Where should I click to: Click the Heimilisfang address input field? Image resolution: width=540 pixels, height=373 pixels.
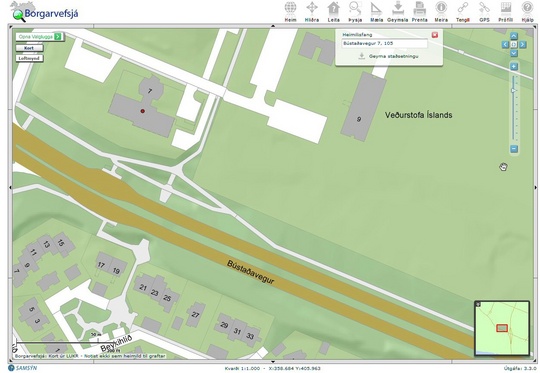pos(384,43)
